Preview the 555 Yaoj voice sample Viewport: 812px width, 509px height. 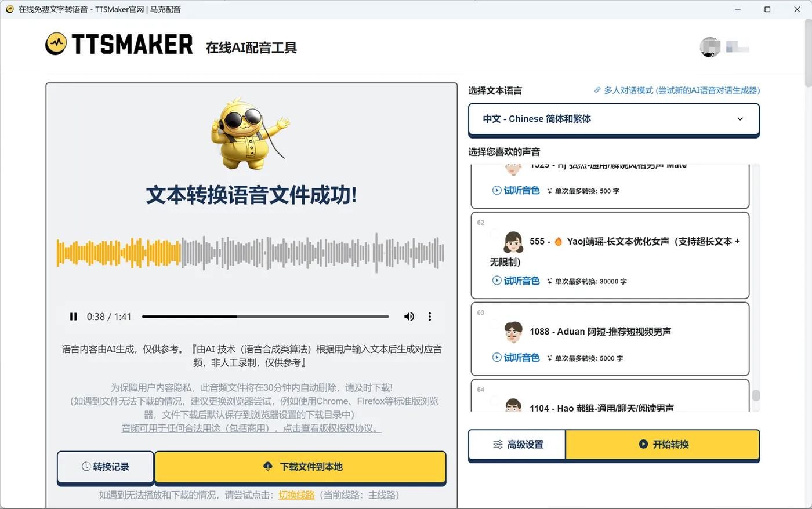click(x=516, y=281)
